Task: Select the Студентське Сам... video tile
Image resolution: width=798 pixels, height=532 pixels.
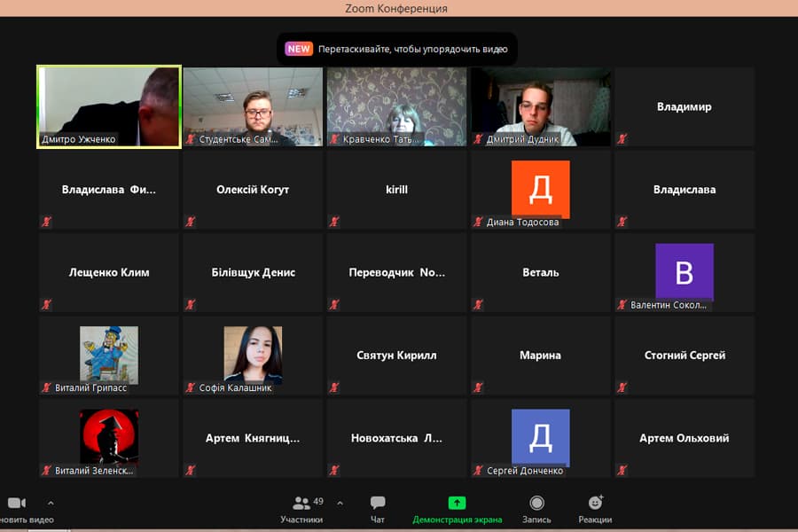Action: click(253, 107)
